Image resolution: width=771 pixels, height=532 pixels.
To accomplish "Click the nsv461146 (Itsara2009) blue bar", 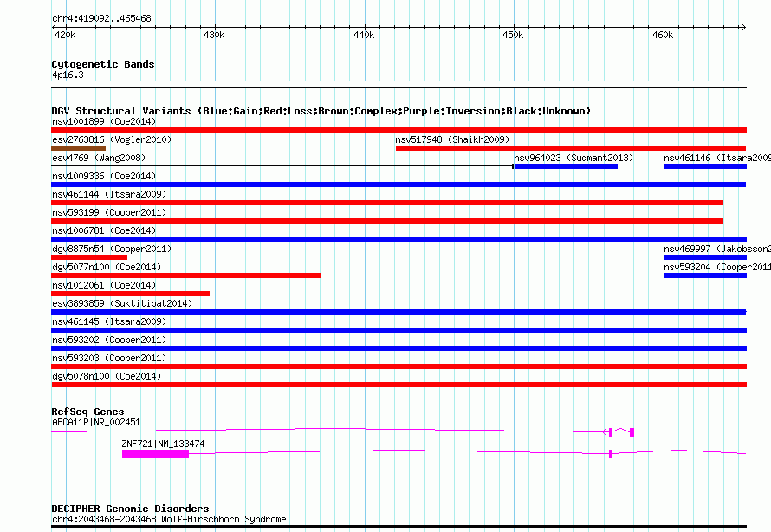I will pyautogui.click(x=705, y=166).
